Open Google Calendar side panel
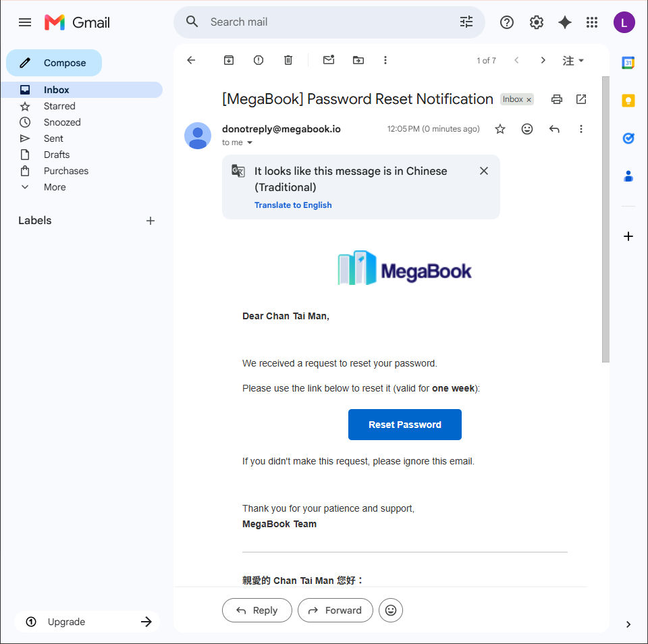Image resolution: width=648 pixels, height=644 pixels. 628,63
